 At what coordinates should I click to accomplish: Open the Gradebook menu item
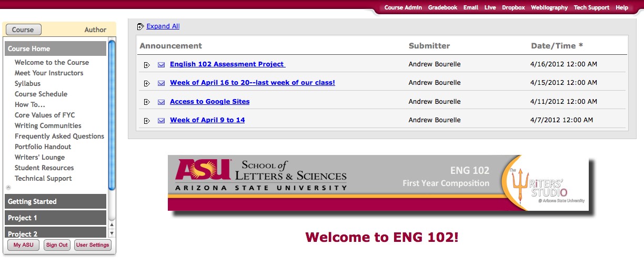click(x=442, y=8)
